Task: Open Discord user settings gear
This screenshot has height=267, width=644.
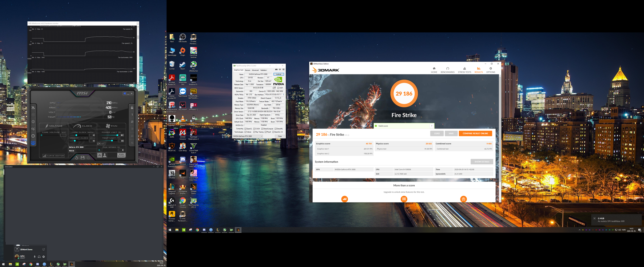Action: pyautogui.click(x=44, y=257)
